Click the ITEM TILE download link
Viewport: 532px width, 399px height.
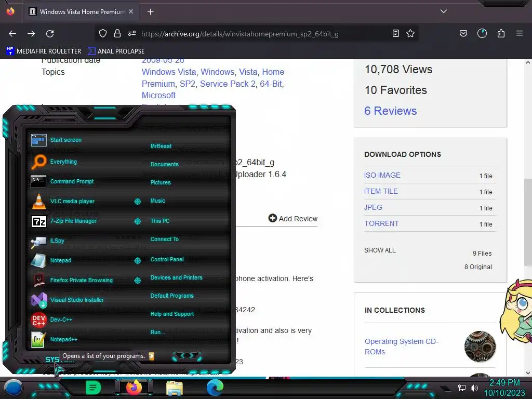point(381,191)
